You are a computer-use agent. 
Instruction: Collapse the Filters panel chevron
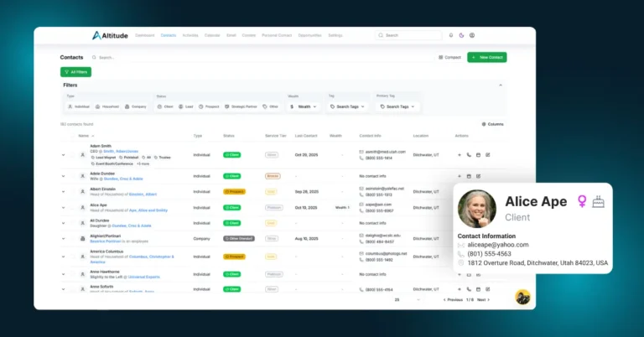tap(501, 85)
